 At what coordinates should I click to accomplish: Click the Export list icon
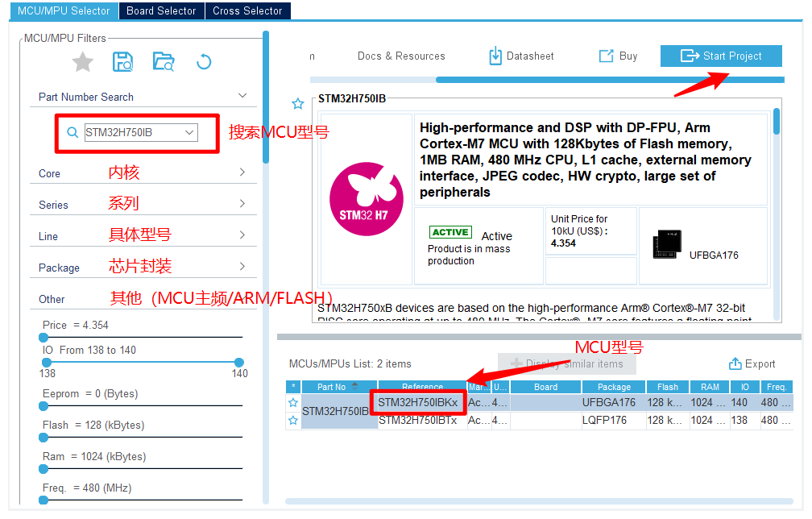[x=735, y=363]
